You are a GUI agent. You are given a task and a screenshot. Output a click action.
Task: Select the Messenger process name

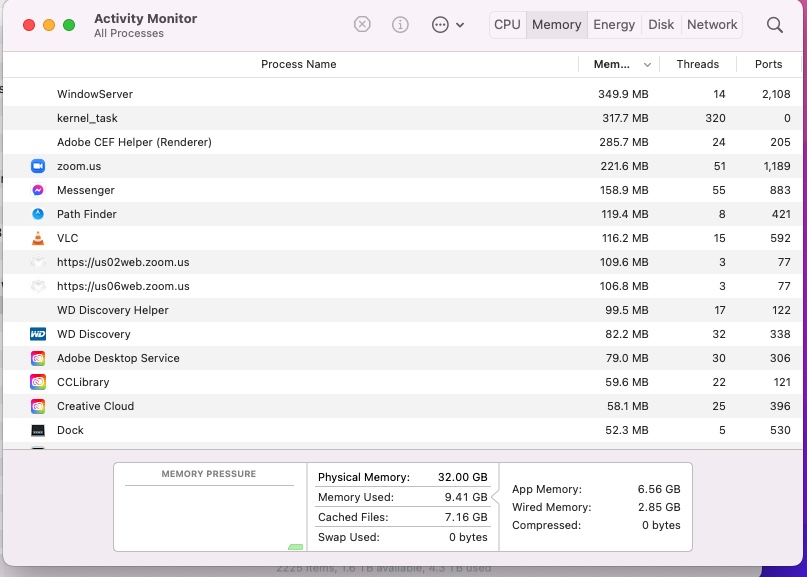point(86,190)
